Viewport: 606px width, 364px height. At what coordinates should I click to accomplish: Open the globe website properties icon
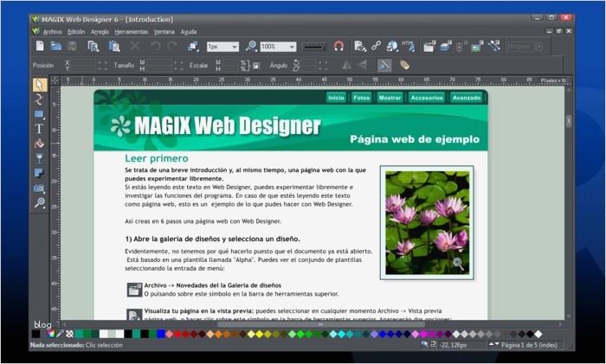tap(392, 47)
